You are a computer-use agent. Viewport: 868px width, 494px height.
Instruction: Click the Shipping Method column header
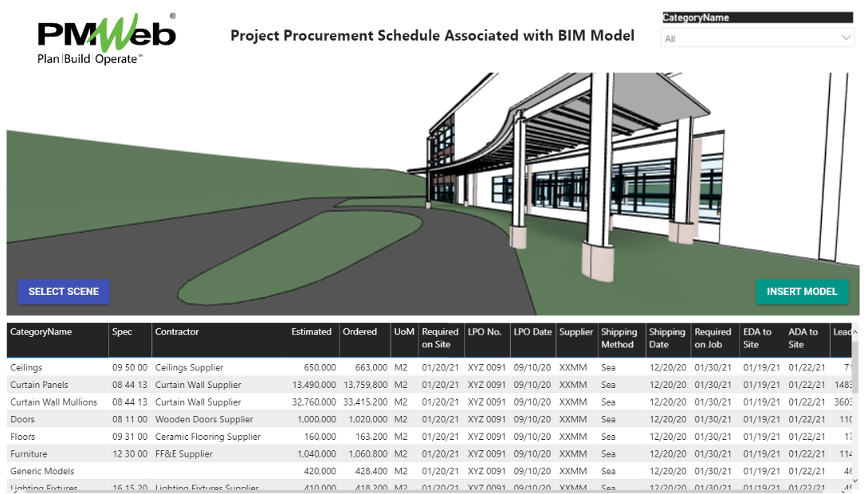coord(620,337)
